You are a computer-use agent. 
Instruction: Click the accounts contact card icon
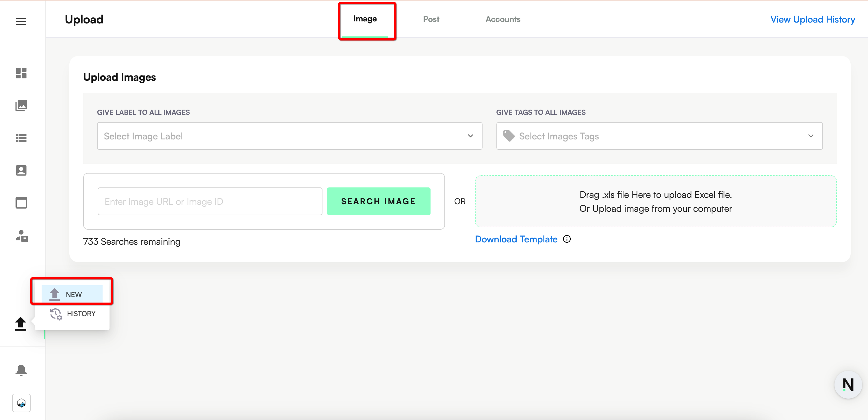pyautogui.click(x=21, y=170)
